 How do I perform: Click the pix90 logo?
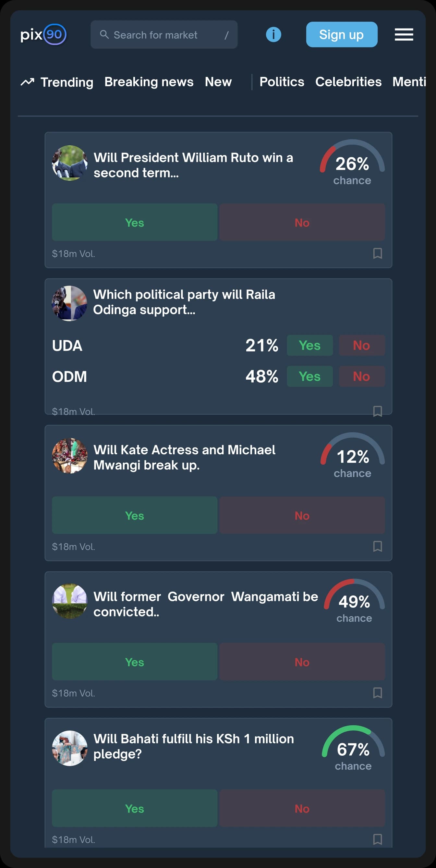pos(43,34)
